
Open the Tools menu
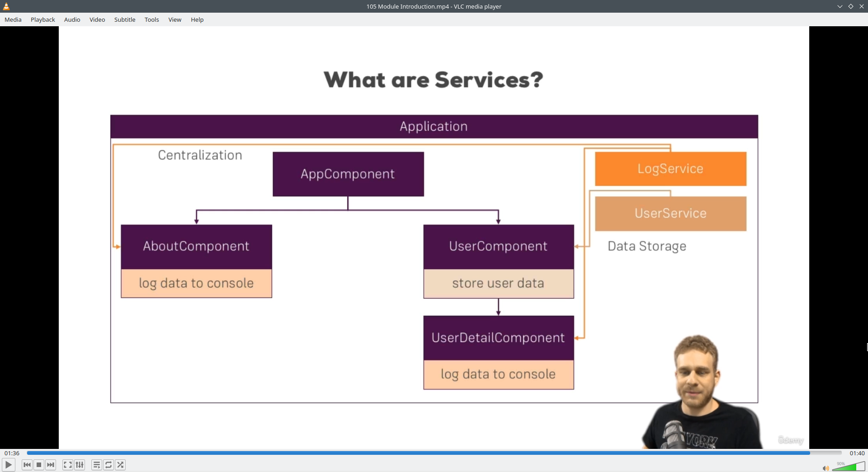(x=152, y=19)
